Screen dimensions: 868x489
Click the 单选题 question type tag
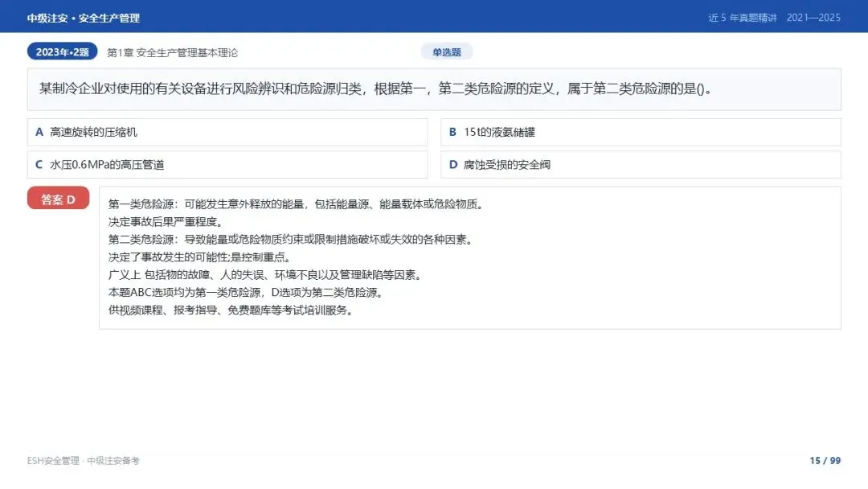tap(446, 52)
